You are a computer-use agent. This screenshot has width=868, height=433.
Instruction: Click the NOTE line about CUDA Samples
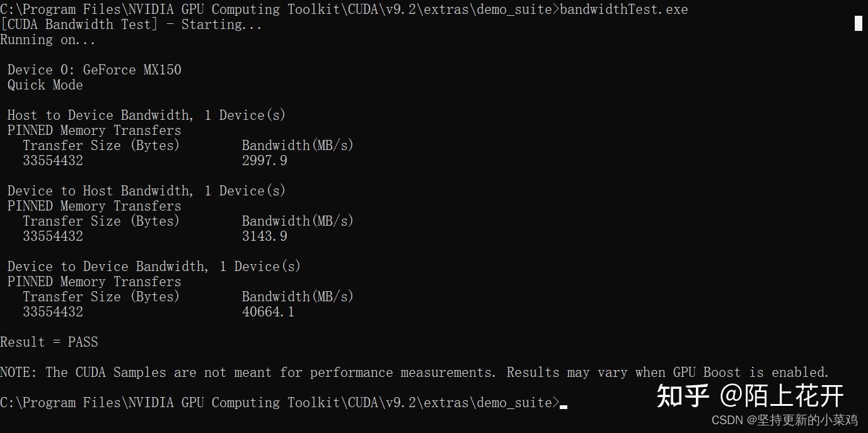414,372
